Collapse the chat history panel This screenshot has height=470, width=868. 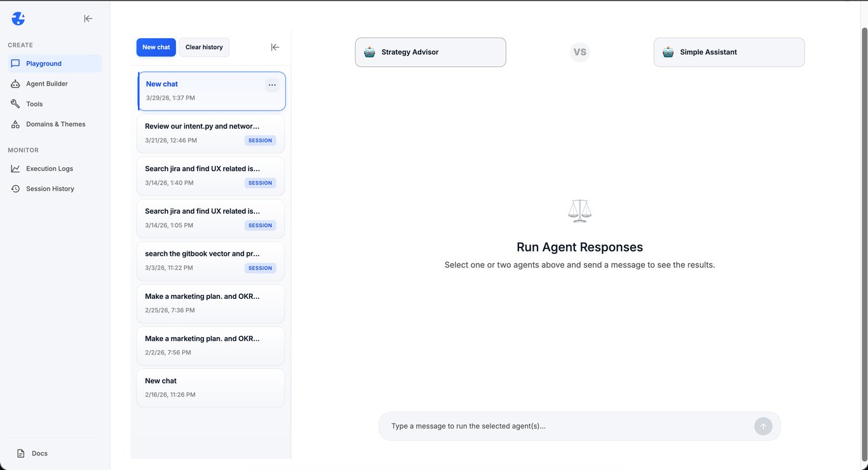click(275, 46)
